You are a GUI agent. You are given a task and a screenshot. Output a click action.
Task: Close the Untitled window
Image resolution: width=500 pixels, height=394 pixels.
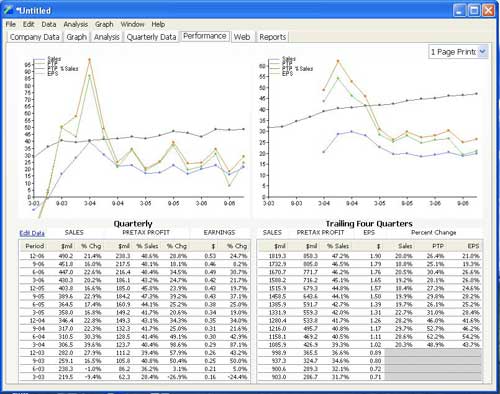pos(488,10)
